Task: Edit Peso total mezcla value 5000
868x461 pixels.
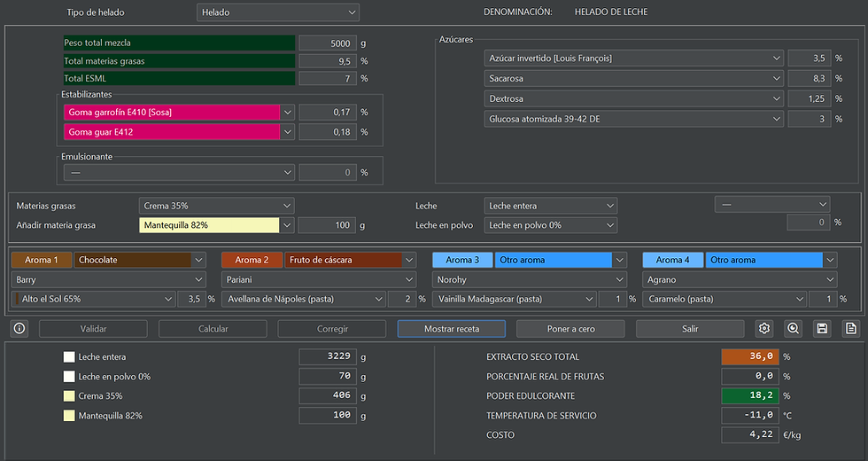Action: tap(328, 43)
